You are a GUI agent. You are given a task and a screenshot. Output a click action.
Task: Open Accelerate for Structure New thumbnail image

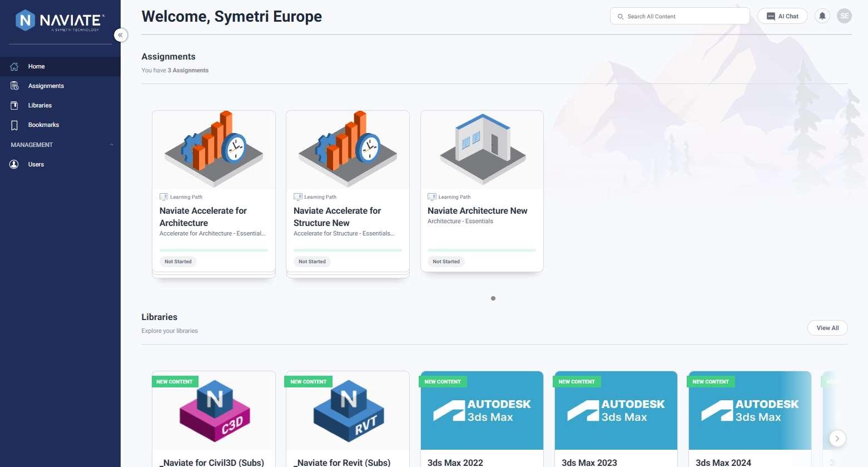coord(348,150)
